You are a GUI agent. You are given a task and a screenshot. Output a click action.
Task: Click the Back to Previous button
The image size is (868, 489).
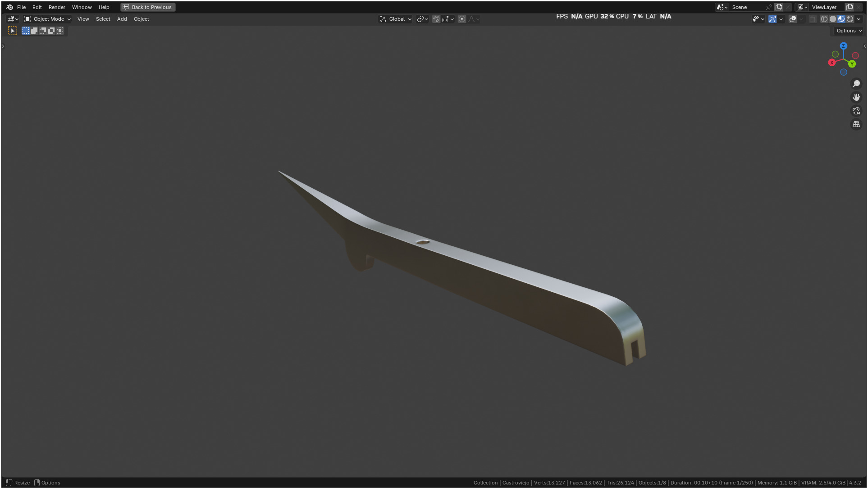pos(148,7)
